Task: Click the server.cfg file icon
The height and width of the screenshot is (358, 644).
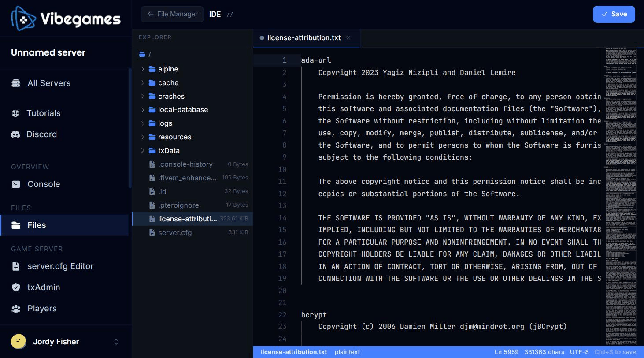Action: 152,232
